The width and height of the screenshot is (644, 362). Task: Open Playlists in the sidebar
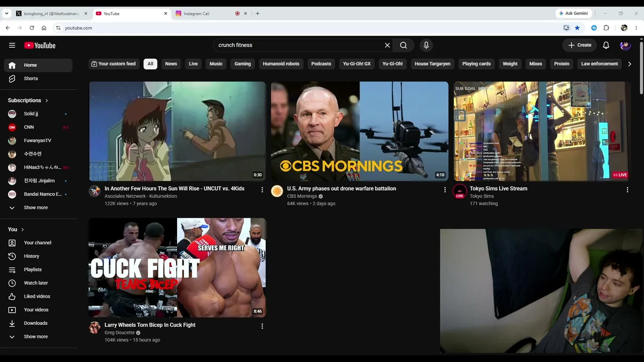[x=38, y=269]
